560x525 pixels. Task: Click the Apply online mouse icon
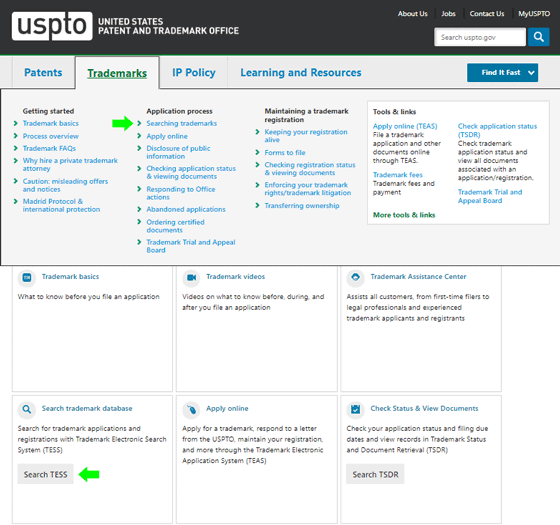[x=191, y=409]
